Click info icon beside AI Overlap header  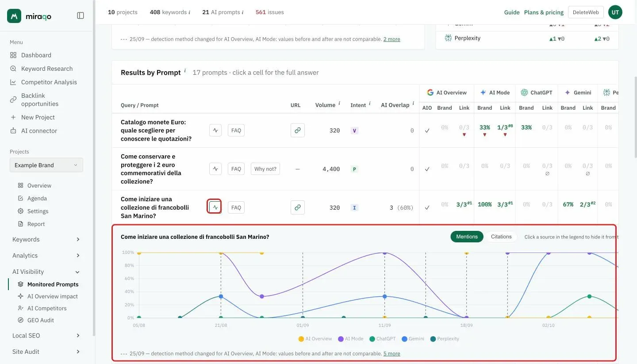click(413, 103)
